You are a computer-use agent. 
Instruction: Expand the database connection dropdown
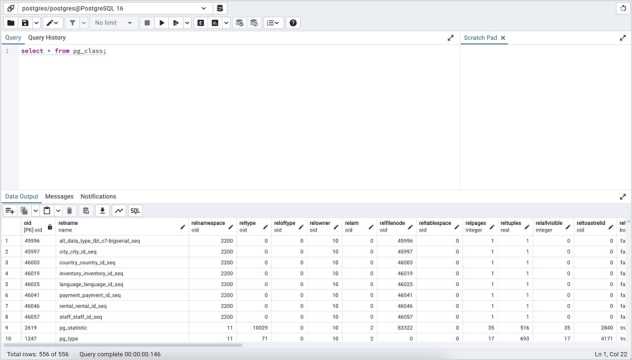pyautogui.click(x=204, y=8)
